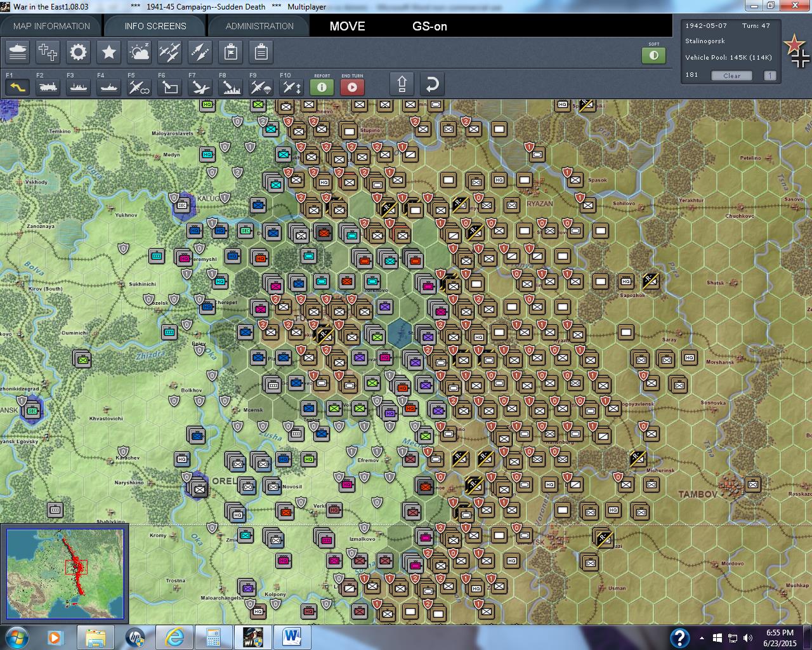Image resolution: width=812 pixels, height=650 pixels.
Task: Switch to the ADMINISTRATION tab
Action: pyautogui.click(x=259, y=26)
